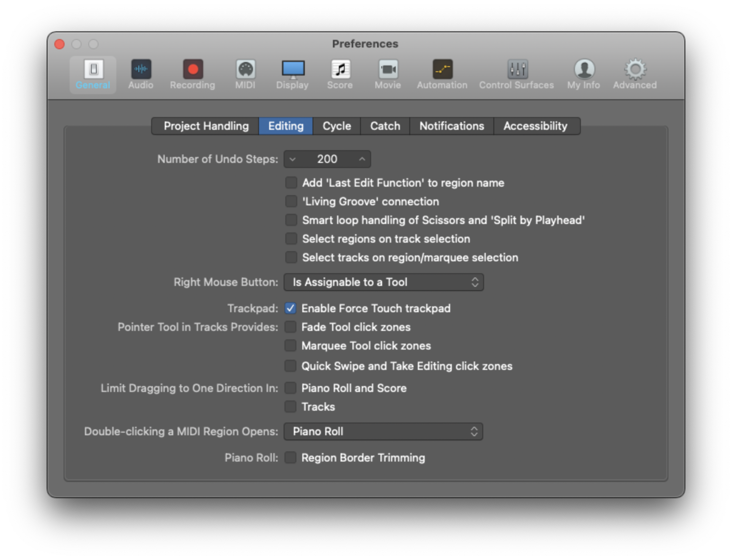The image size is (732, 560).
Task: Open Double-clicking a MIDI Region Opens dropdown
Action: coord(383,431)
